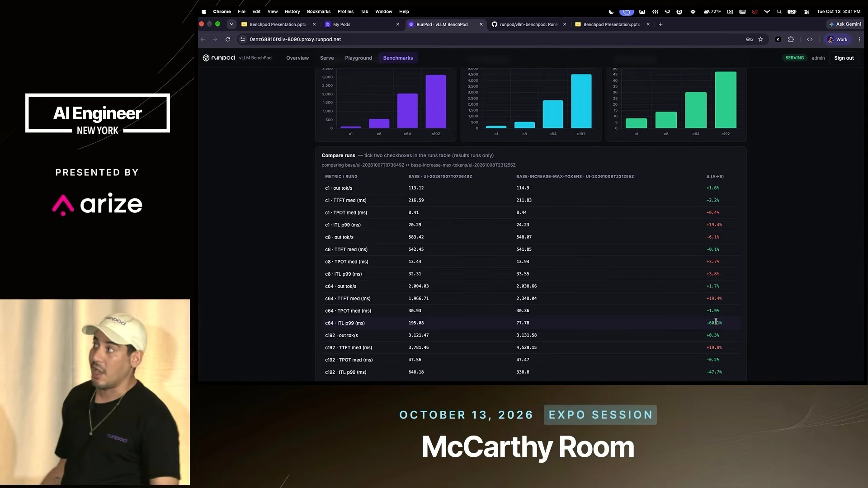The image size is (868, 488).
Task: Click the admin user label
Action: [x=818, y=58]
